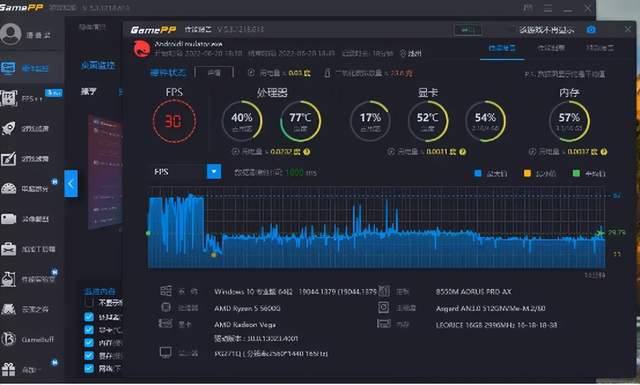Open the video recording sidebar icon
This screenshot has width=640, height=385.
click(x=9, y=219)
